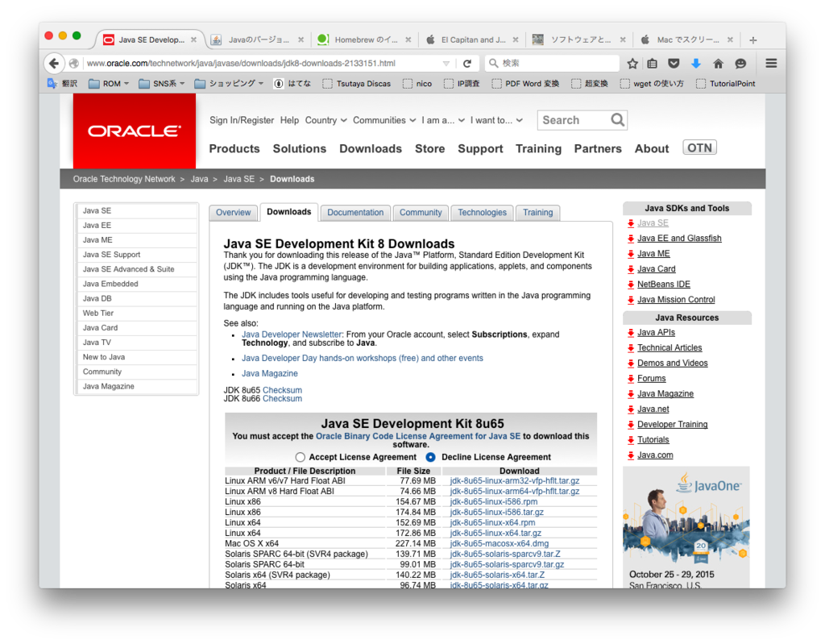Viewport: 825px width, 644px height.
Task: Click the red arrow icon beside Forums
Action: (631, 379)
